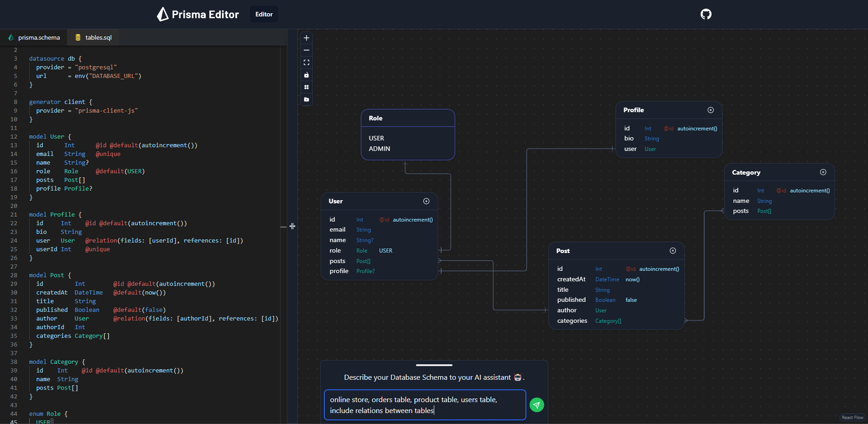The height and width of the screenshot is (424, 868).
Task: Click the Prisma Editor title text
Action: point(205,15)
